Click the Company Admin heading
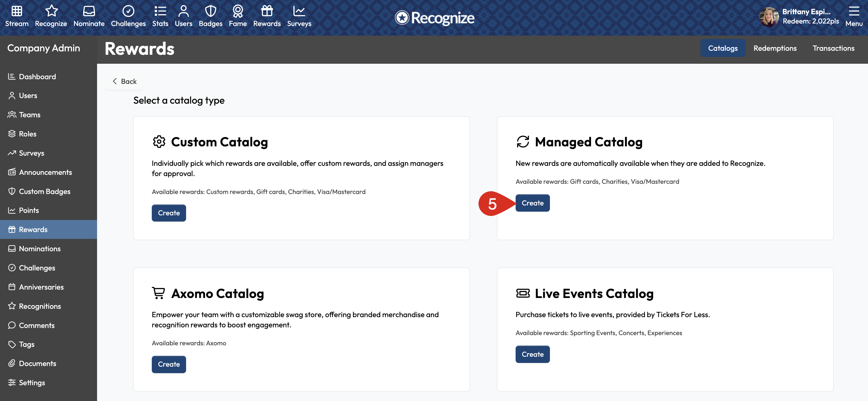 44,48
